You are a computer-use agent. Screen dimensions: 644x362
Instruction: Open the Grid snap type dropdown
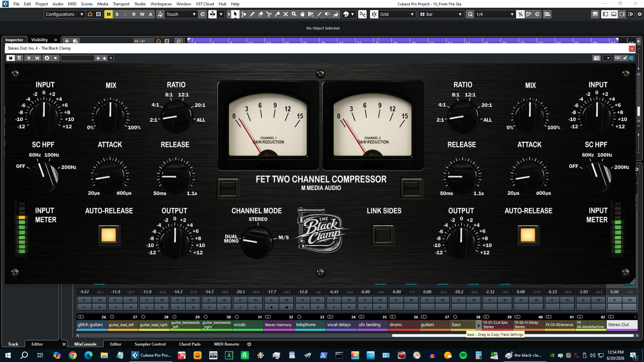pyautogui.click(x=397, y=14)
